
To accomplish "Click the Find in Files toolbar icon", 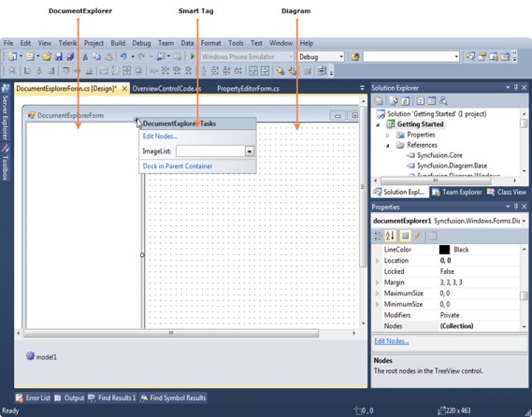I will [x=355, y=57].
